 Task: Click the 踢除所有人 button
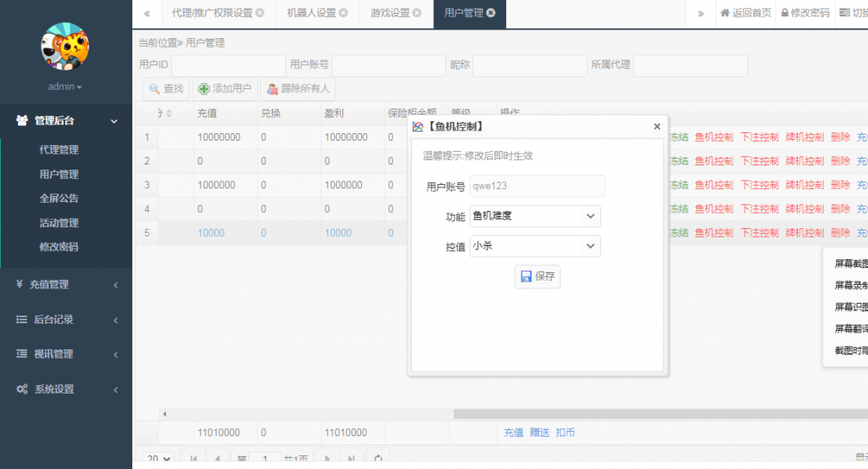[x=298, y=88]
